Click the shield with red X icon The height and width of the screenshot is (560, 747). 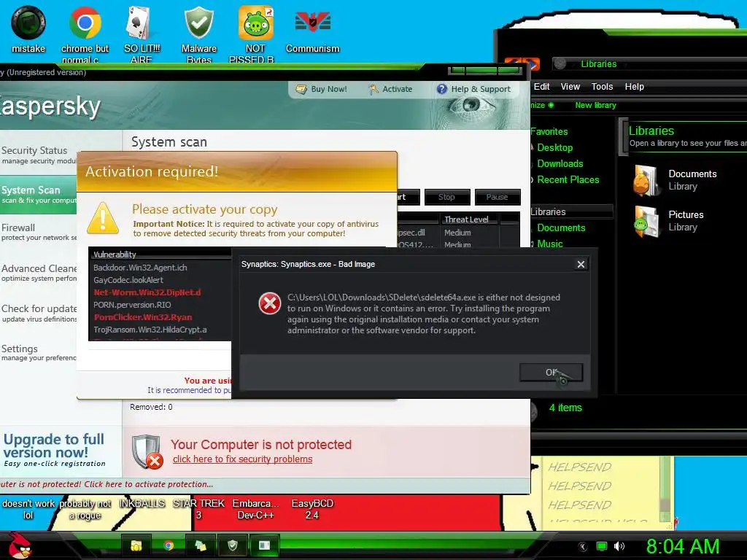(x=147, y=452)
